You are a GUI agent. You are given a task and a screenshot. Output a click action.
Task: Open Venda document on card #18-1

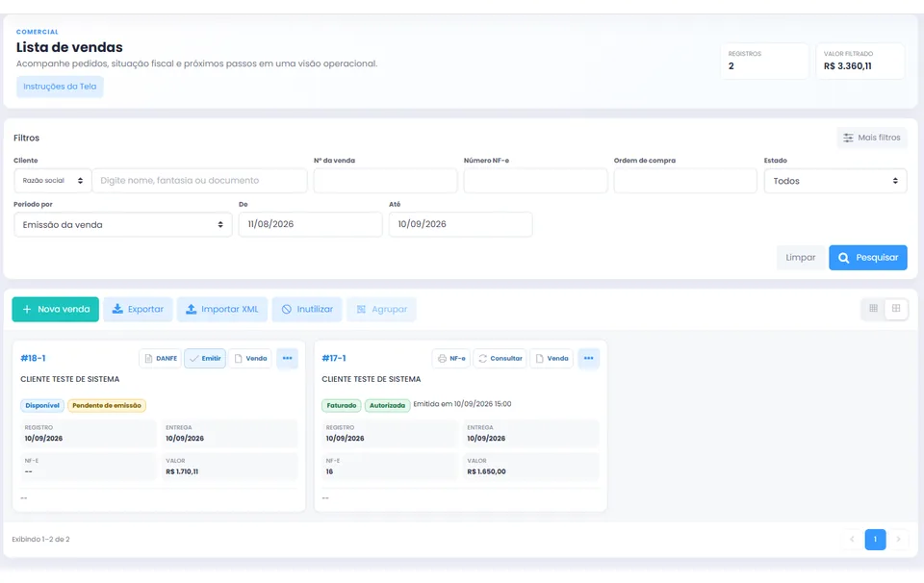tap(250, 358)
